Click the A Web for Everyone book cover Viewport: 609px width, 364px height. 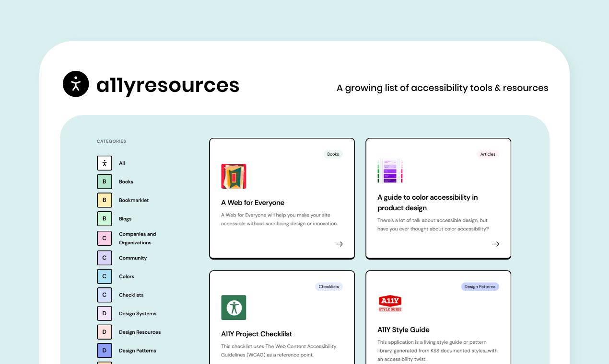click(x=234, y=176)
